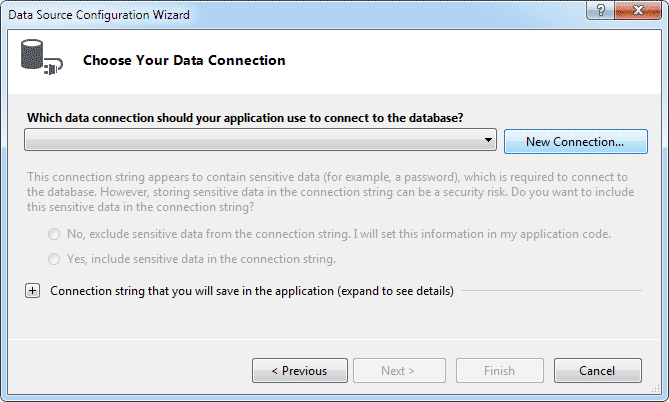Image resolution: width=669 pixels, height=402 pixels.
Task: Click the New Connection... button
Action: [575, 142]
